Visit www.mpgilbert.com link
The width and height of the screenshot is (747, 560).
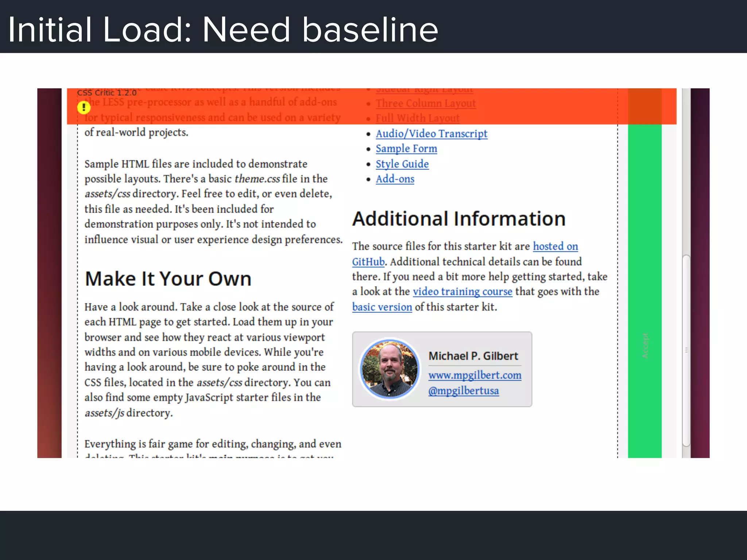coord(475,375)
